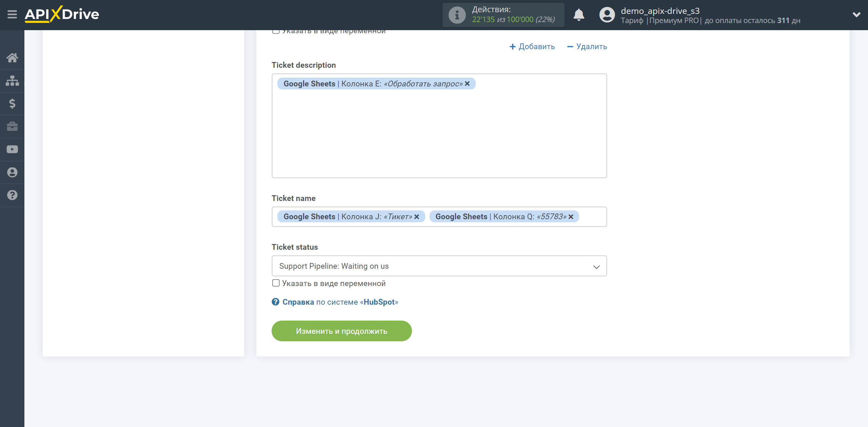Remove the Колонка J «Тикет» tag

[417, 217]
